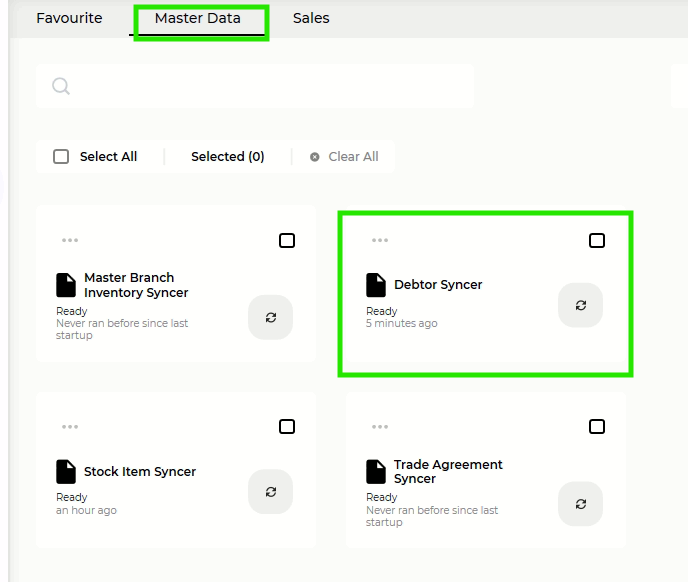The width and height of the screenshot is (688, 582).
Task: Run sync for Trade Agreement Syncer
Action: click(x=580, y=504)
